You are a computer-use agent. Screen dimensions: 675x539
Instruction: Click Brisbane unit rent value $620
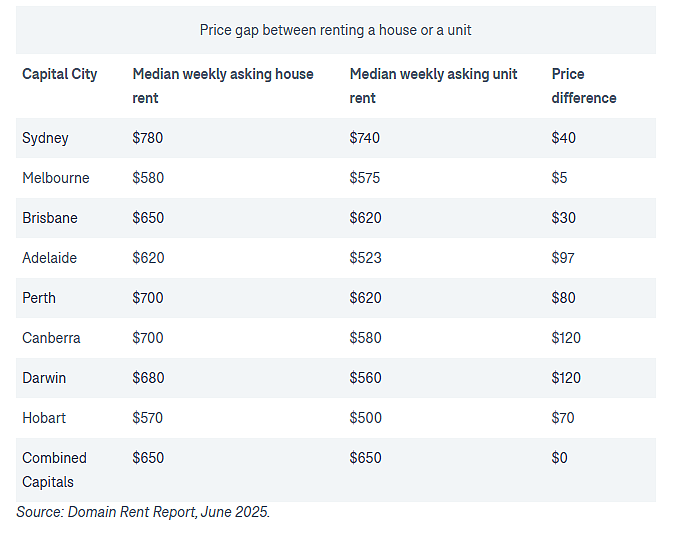[x=365, y=218]
